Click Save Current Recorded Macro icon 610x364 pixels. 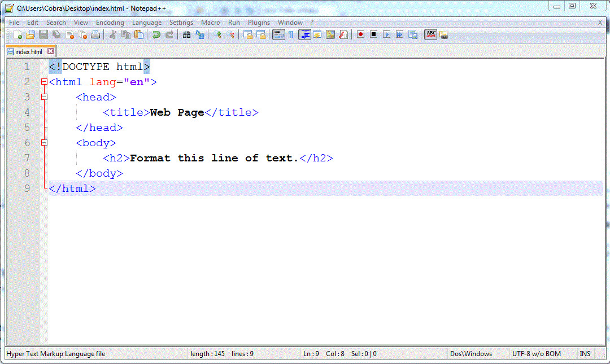tap(413, 34)
